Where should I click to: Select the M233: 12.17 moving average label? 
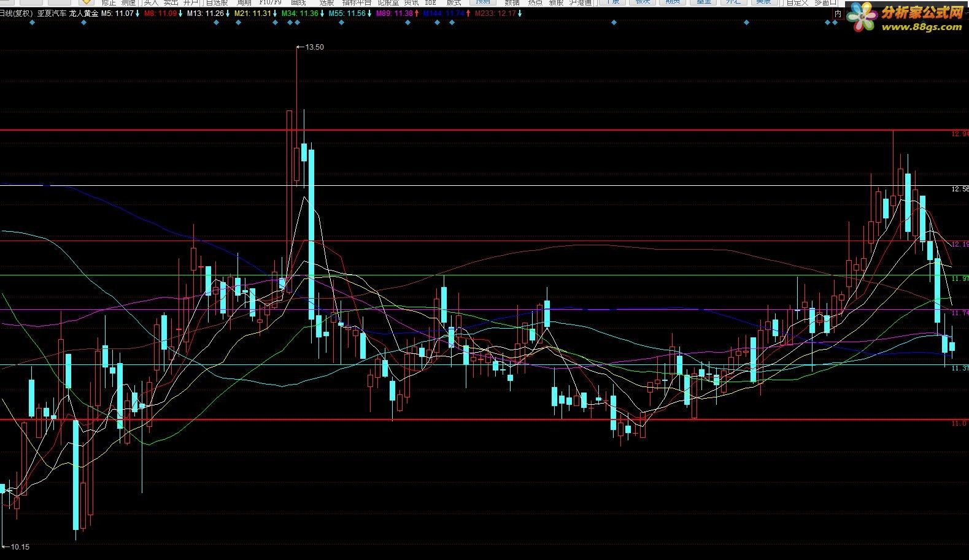pos(496,13)
